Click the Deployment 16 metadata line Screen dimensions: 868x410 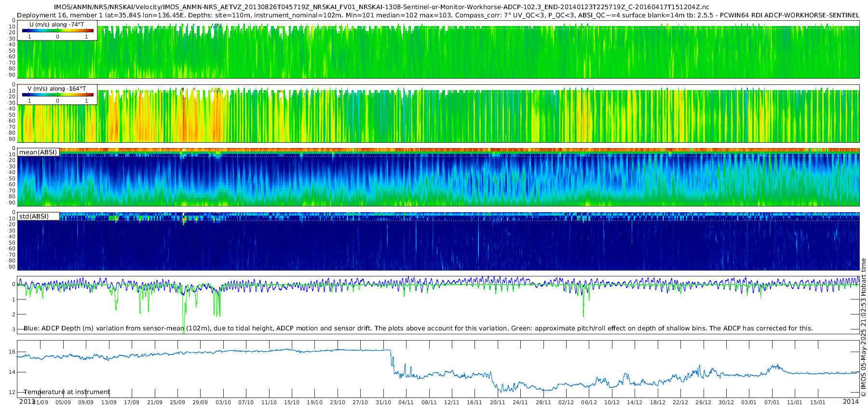[x=438, y=15]
